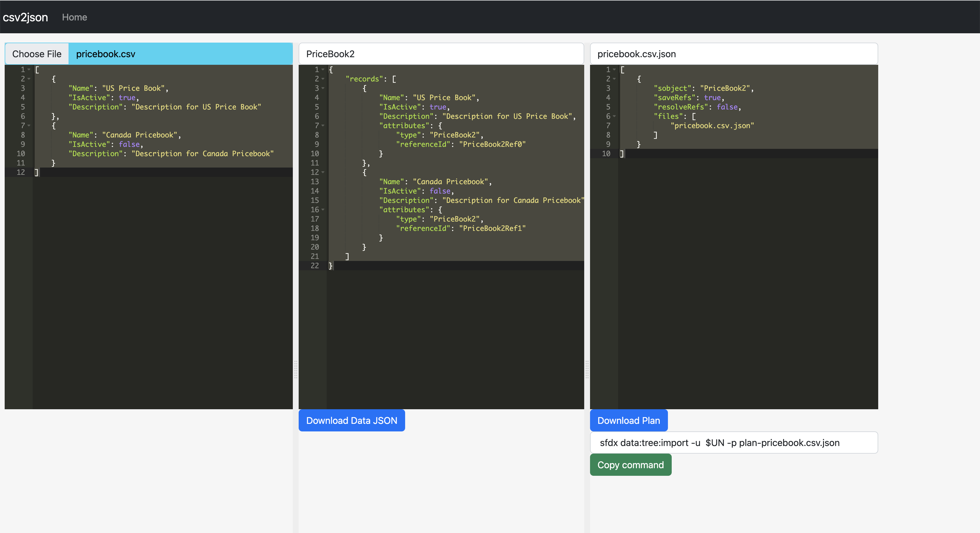This screenshot has width=980, height=533.
Task: Click "referenceId": "PriceBook2Ref1" line
Action: [x=461, y=229]
